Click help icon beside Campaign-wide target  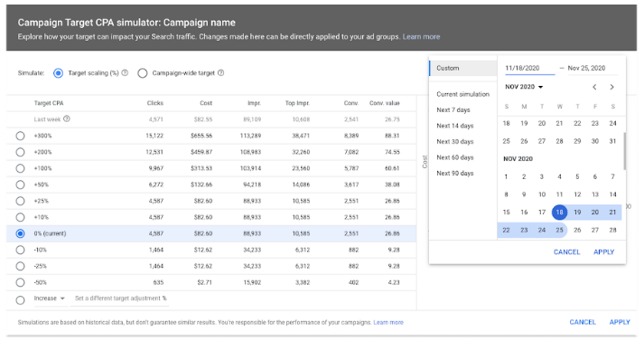(x=221, y=72)
